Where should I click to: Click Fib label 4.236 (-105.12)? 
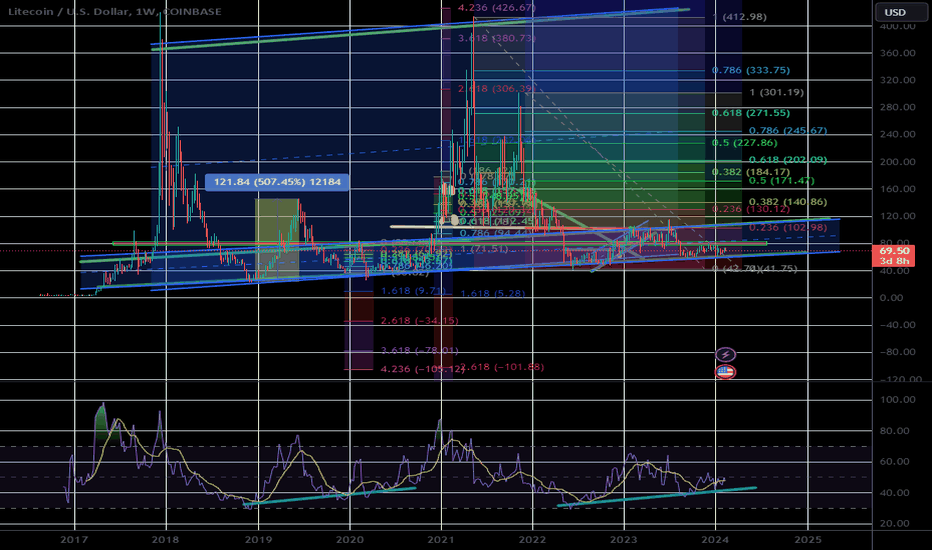423,369
